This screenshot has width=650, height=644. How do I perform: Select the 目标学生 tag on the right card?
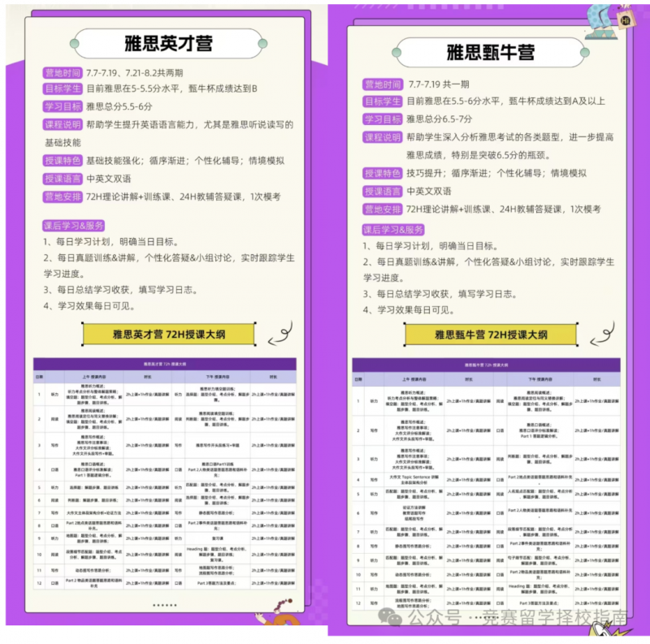pyautogui.click(x=382, y=102)
